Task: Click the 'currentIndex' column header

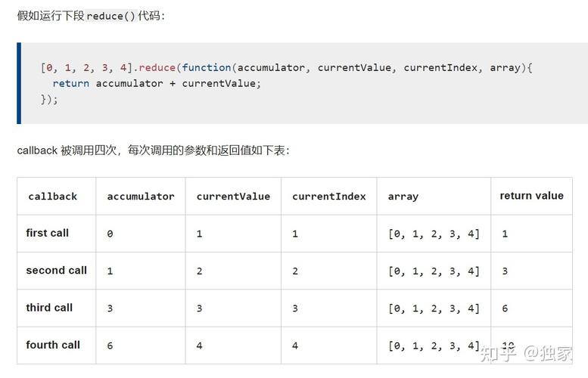Action: click(x=329, y=197)
